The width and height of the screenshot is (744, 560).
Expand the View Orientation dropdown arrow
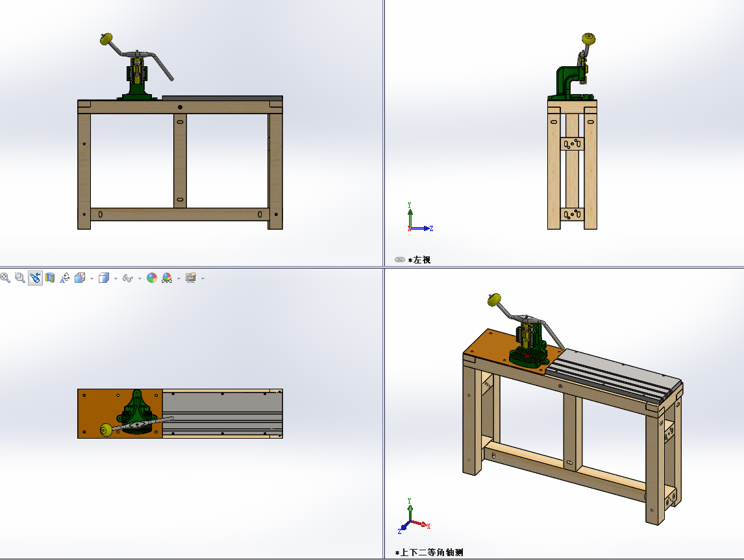92,278
